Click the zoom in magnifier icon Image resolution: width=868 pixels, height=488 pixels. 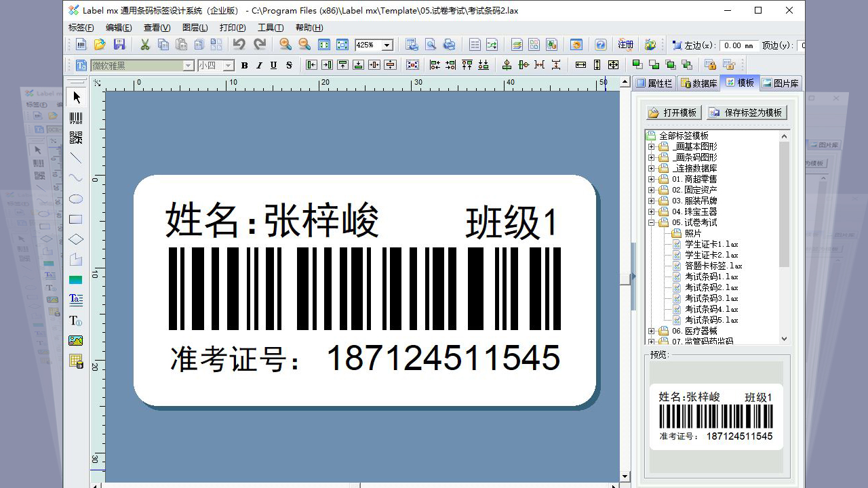(x=285, y=44)
